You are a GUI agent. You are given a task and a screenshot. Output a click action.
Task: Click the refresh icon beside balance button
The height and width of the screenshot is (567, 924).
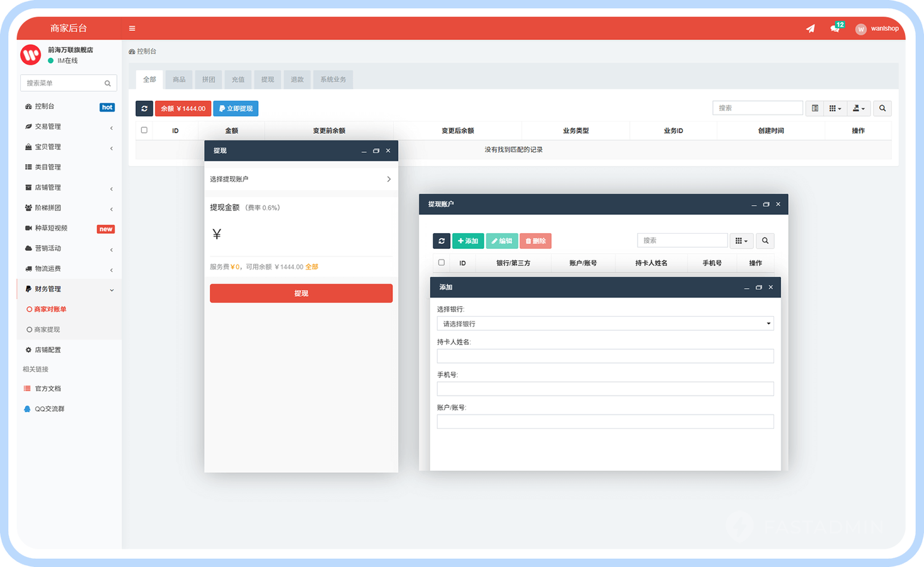144,108
